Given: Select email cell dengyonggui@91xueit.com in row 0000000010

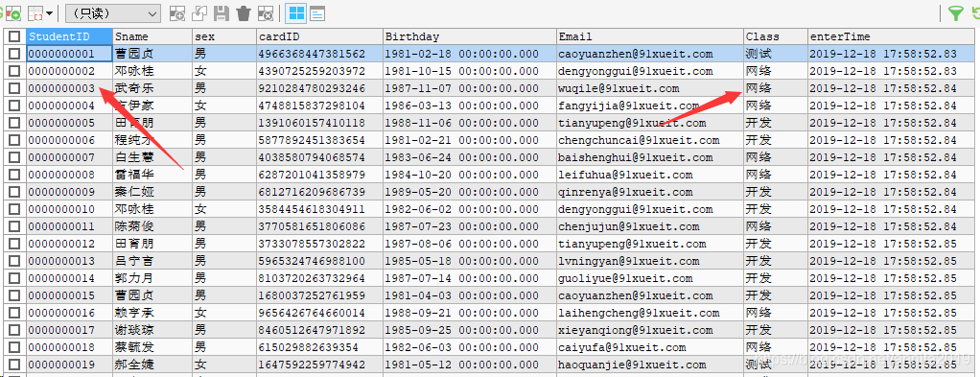Looking at the screenshot, I should (x=650, y=209).
